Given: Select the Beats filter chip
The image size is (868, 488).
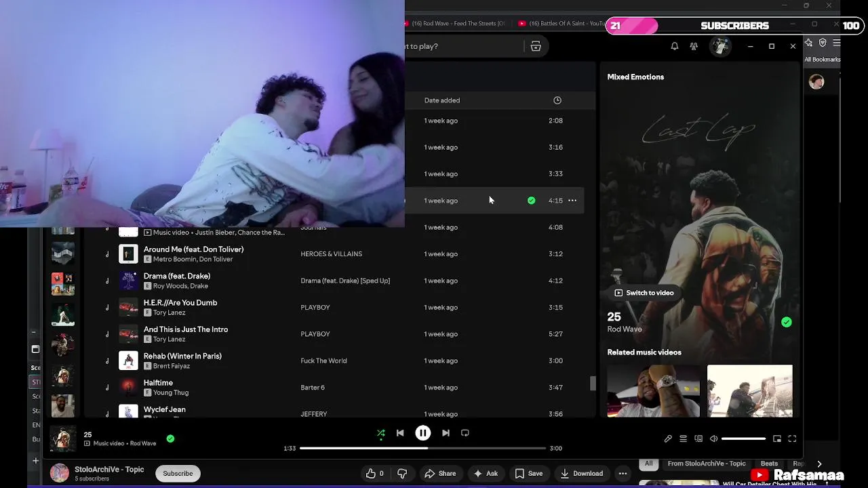Looking at the screenshot, I should 769,464.
